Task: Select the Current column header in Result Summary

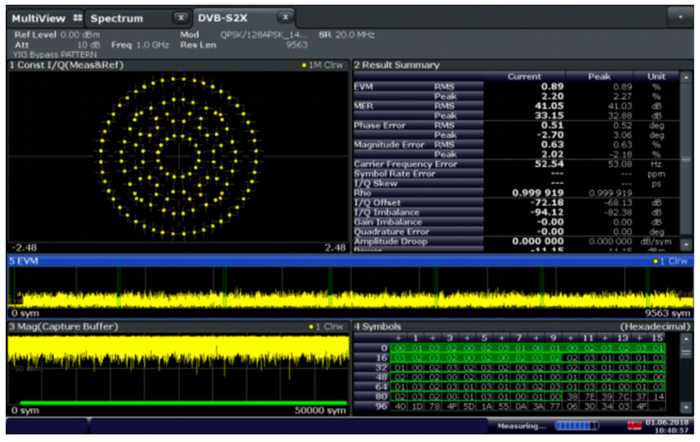Action: pos(523,76)
